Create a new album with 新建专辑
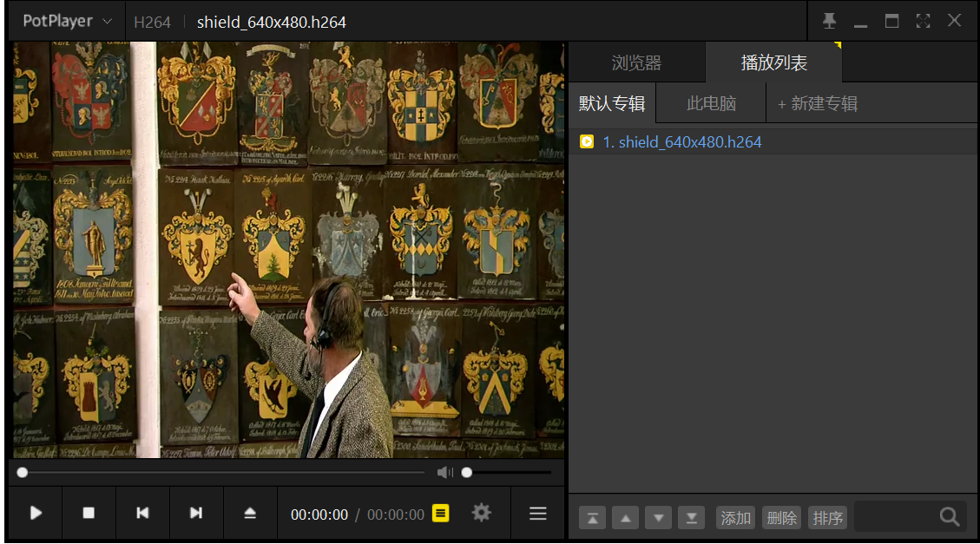This screenshot has height=544, width=980. [x=818, y=104]
